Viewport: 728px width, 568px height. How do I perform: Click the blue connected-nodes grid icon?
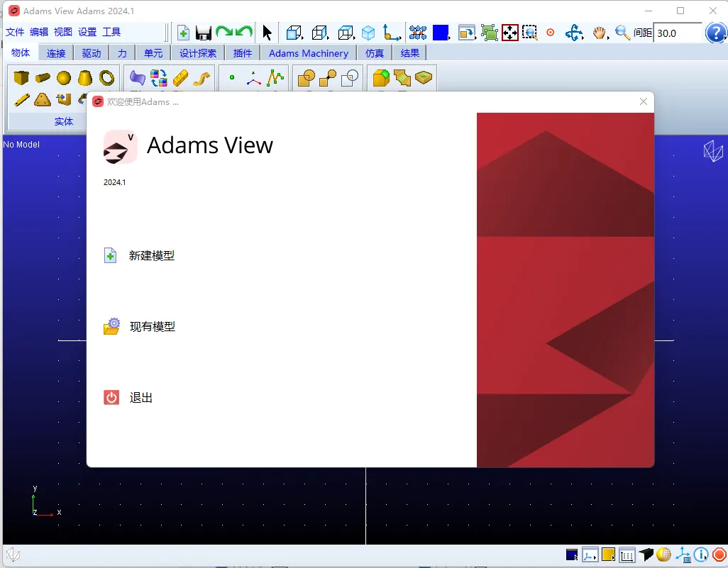click(418, 33)
